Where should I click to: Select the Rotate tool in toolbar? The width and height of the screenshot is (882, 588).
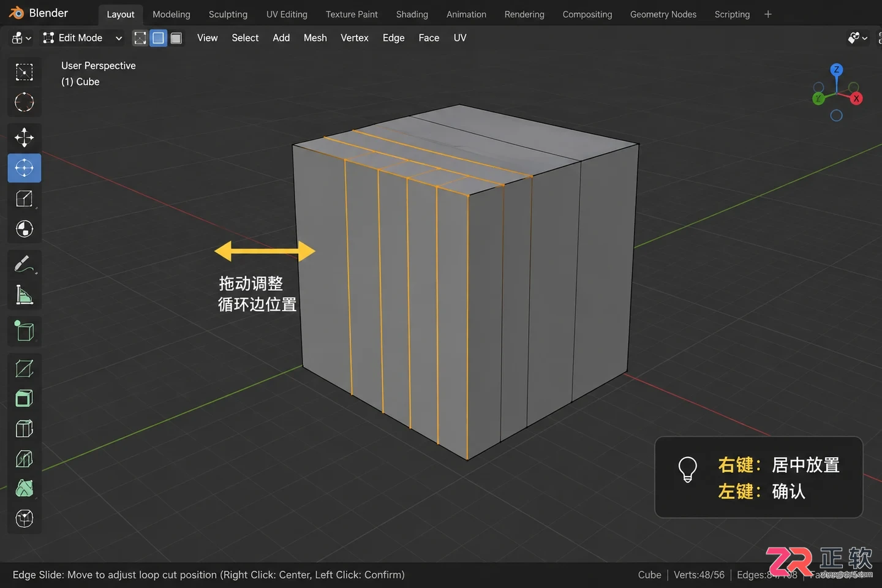pyautogui.click(x=24, y=168)
